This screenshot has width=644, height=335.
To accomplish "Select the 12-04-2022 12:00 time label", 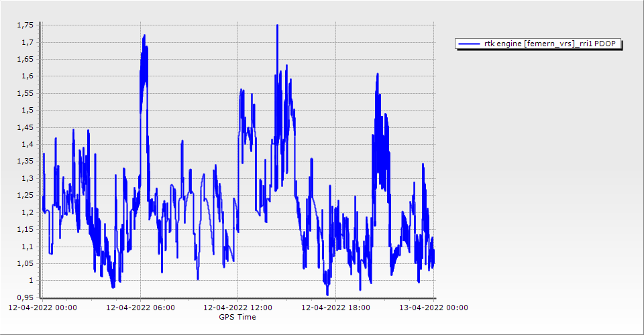I will [237, 308].
